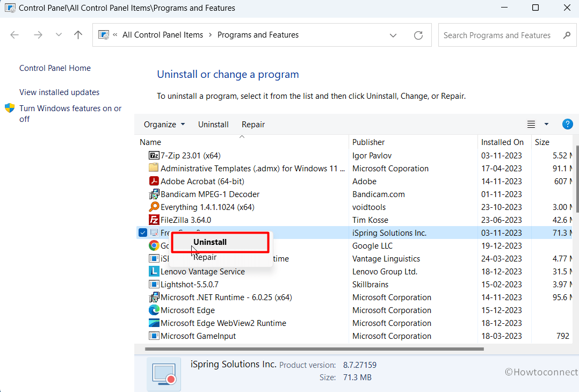Click Uninstall in the toolbar

pyautogui.click(x=213, y=125)
